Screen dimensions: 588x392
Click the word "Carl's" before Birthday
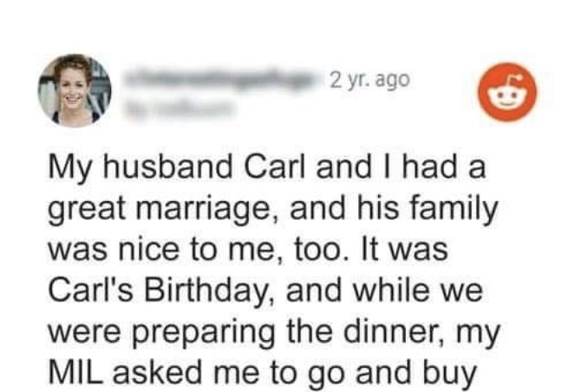point(90,291)
